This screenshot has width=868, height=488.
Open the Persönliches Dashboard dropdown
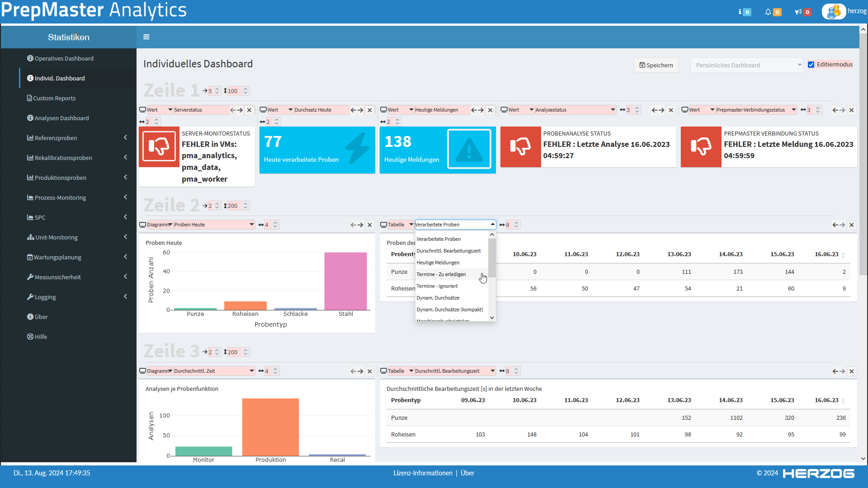click(x=746, y=65)
